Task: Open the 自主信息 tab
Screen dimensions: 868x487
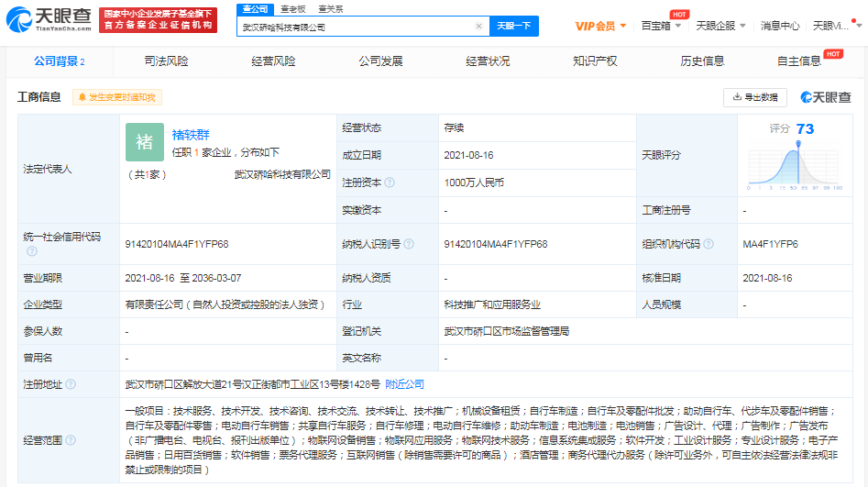Action: [799, 61]
